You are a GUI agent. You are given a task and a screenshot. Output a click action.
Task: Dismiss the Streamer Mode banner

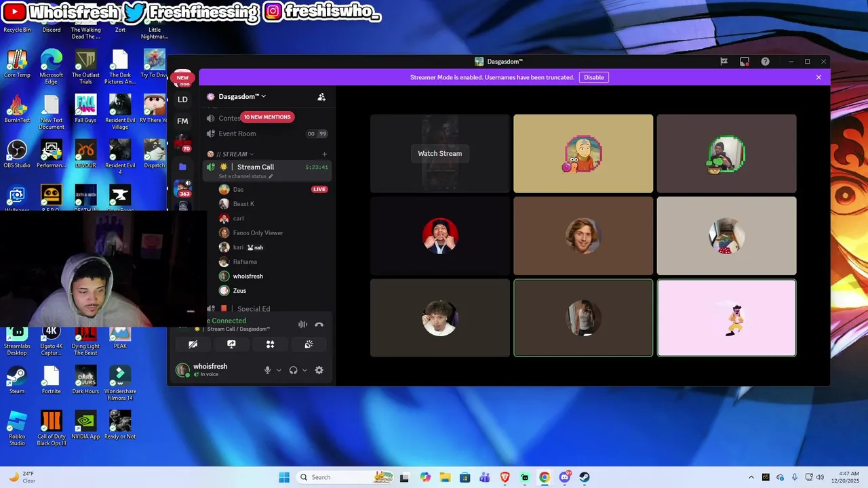pos(818,77)
